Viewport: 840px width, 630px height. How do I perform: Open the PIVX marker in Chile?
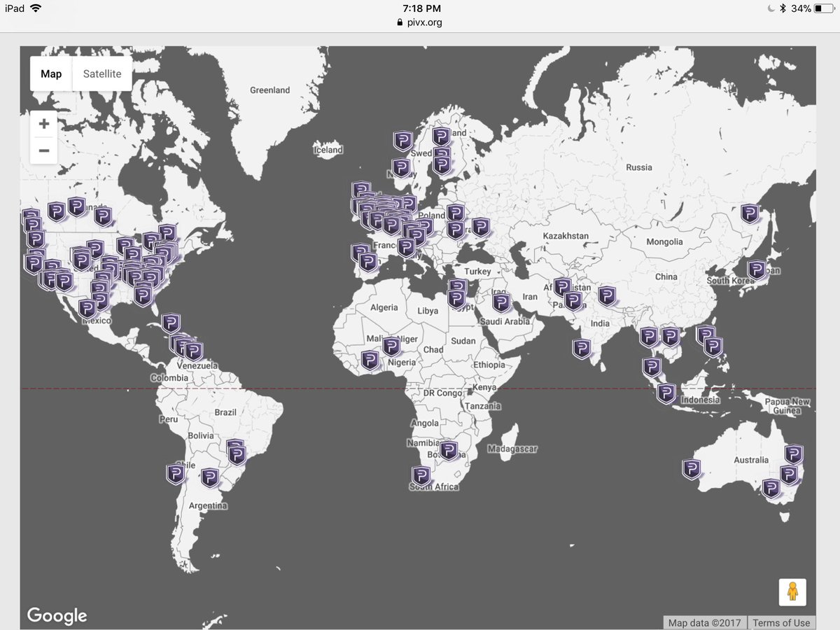point(175,474)
